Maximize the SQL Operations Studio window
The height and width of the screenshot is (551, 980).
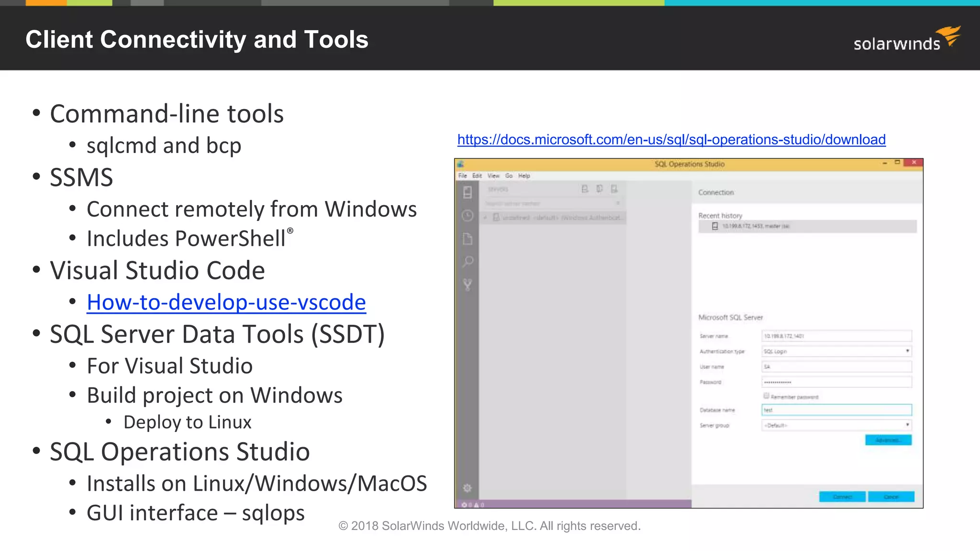898,163
